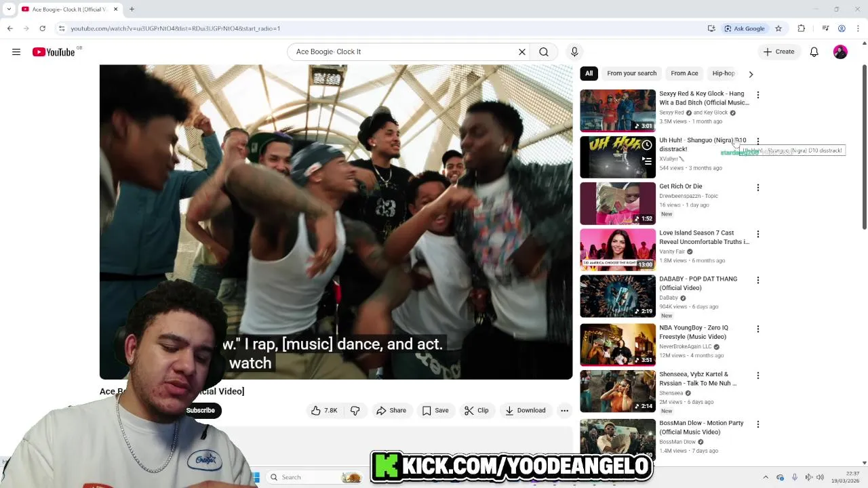Go back in browser history

pos(9,28)
